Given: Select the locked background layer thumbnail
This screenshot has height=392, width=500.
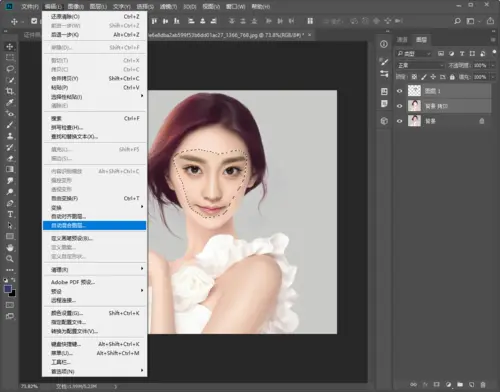Looking at the screenshot, I should (414, 121).
